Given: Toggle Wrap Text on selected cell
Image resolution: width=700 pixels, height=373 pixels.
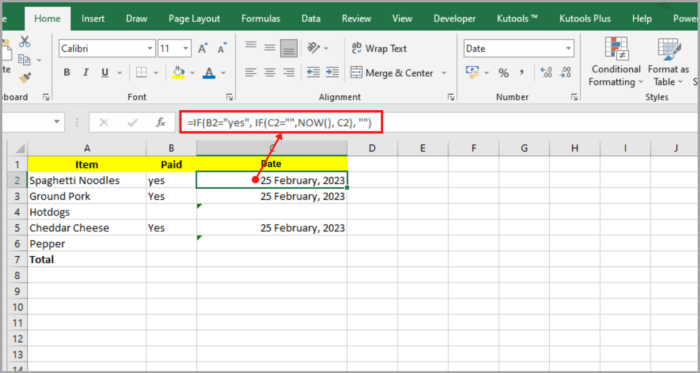Looking at the screenshot, I should coord(379,48).
